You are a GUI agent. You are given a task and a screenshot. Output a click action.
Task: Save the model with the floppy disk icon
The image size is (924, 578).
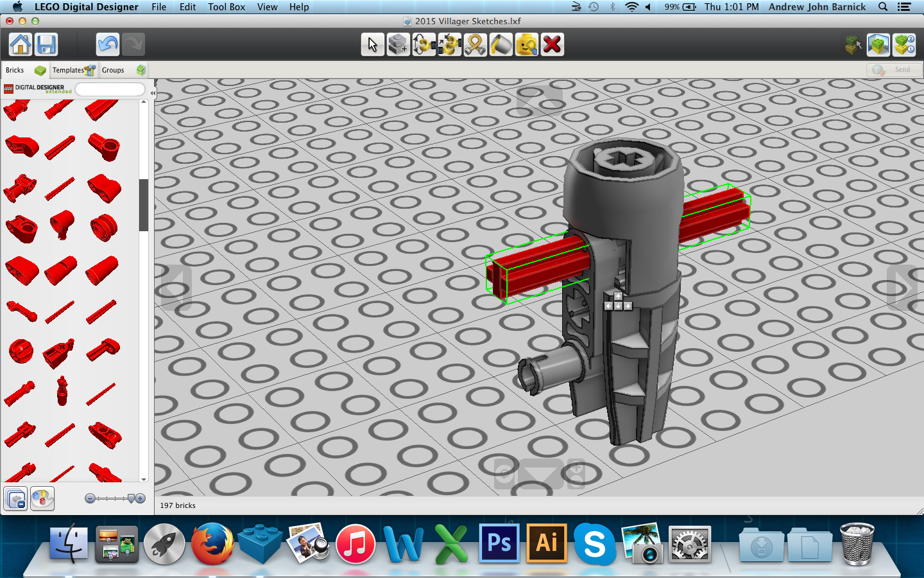46,44
